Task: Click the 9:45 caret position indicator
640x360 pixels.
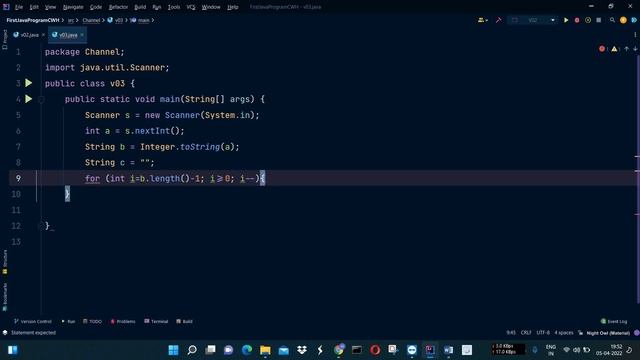Action: tap(511, 333)
